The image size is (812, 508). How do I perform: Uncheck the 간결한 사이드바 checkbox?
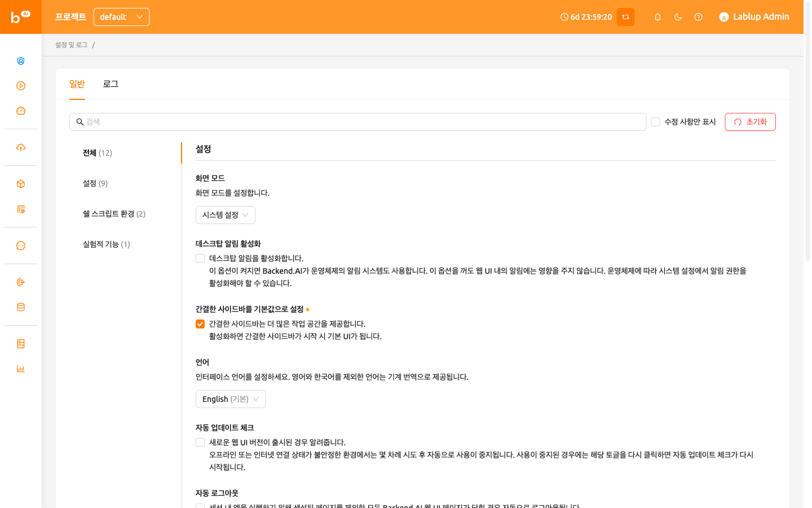(200, 324)
